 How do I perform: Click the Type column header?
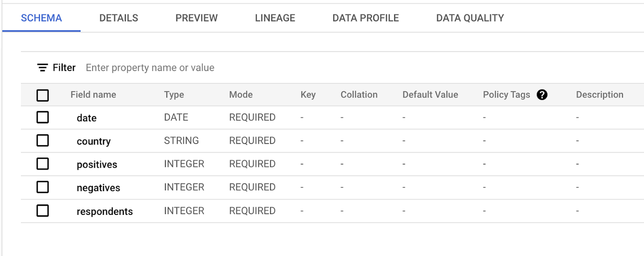[174, 95]
